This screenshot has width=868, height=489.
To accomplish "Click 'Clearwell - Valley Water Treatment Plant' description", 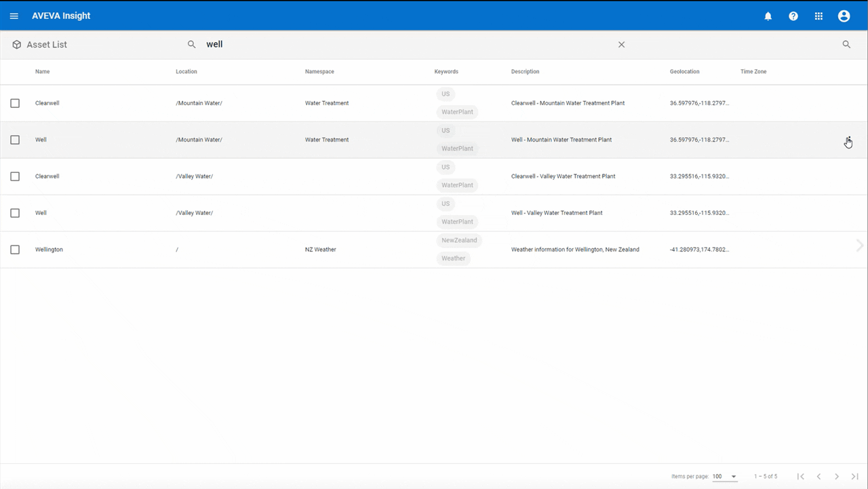I will (x=564, y=176).
